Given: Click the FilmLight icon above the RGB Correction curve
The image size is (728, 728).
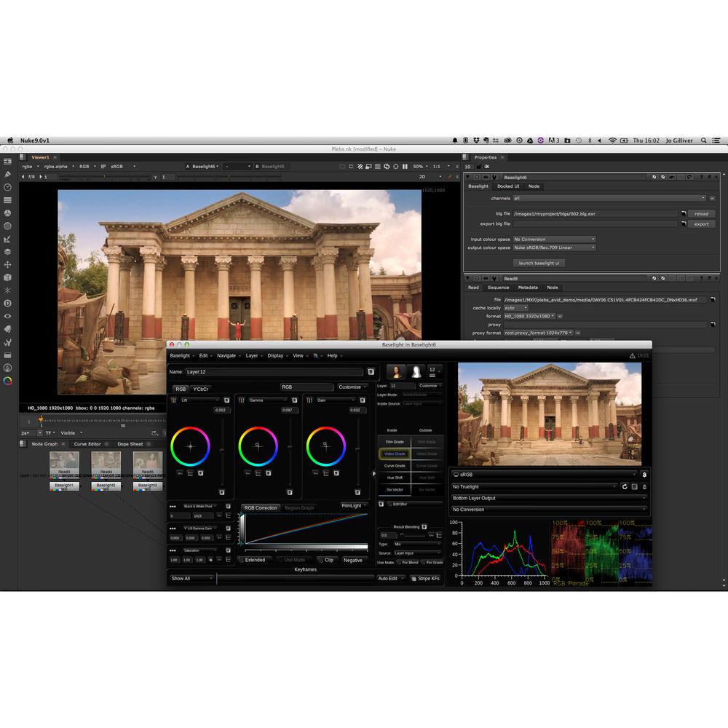Looking at the screenshot, I should pos(353,505).
